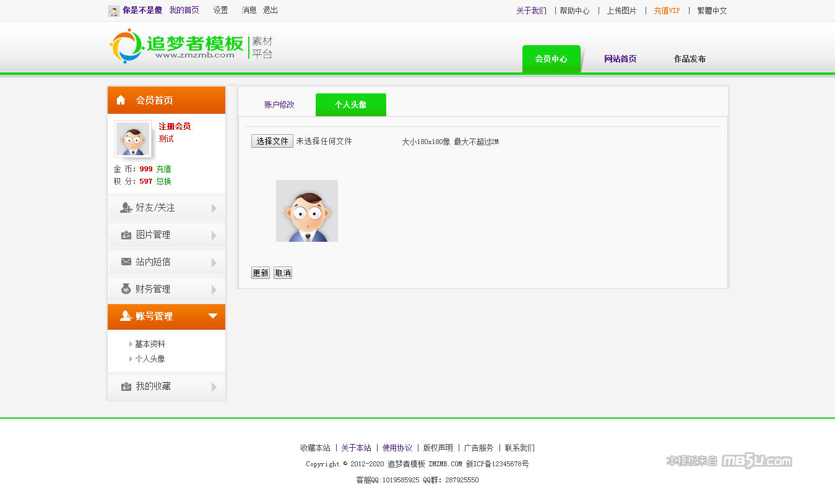
Task: Switch to the 账户修改 tab
Action: coord(279,105)
